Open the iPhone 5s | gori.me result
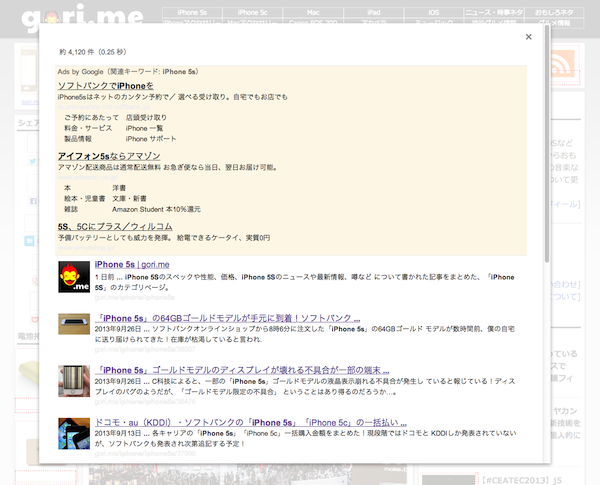 [132, 265]
